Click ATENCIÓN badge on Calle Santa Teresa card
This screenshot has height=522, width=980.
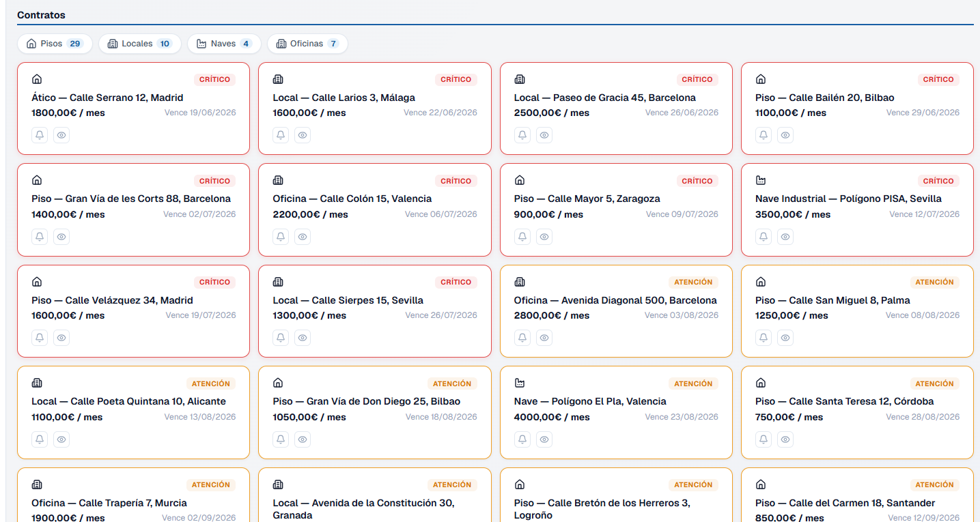[x=934, y=383]
